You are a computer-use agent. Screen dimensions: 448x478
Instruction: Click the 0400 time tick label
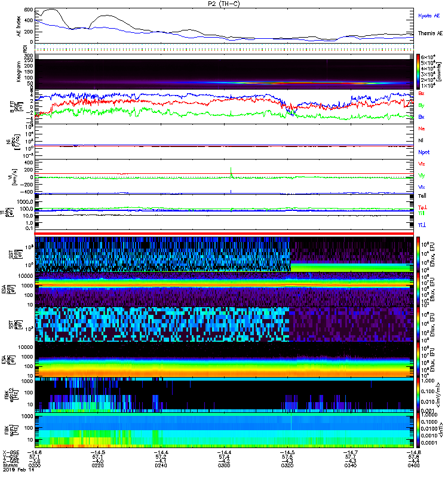[x=413, y=465]
